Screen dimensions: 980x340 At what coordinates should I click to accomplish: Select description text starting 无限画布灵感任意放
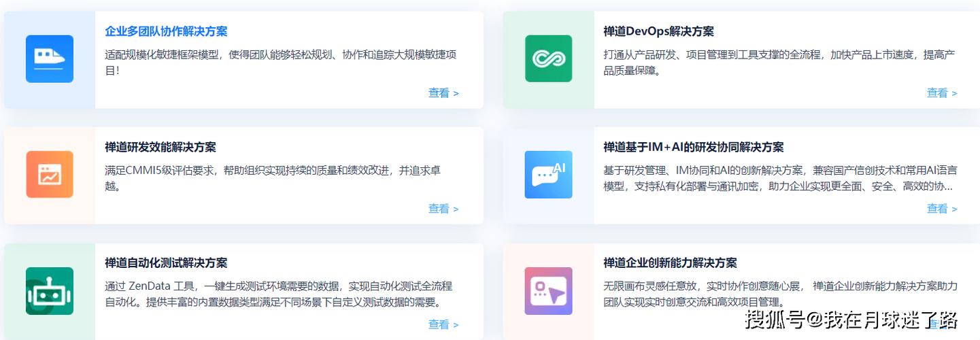[x=781, y=294]
